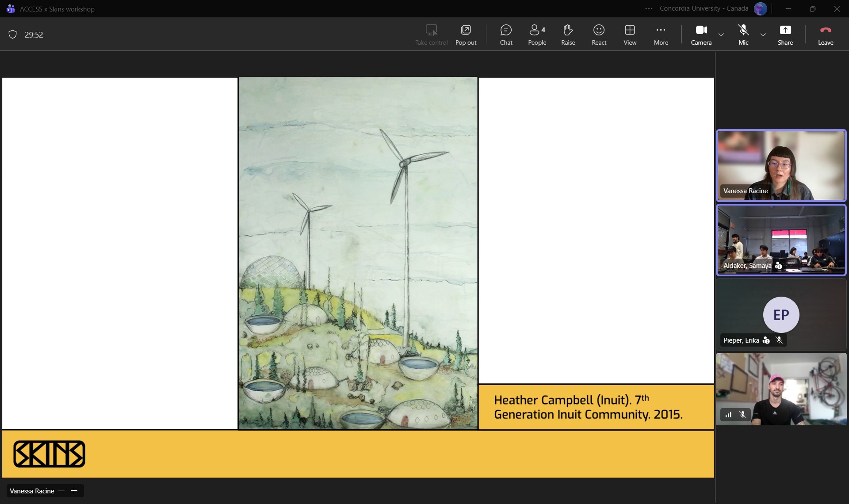Expand Camera options chevron
Image resolution: width=849 pixels, height=504 pixels.
point(721,34)
